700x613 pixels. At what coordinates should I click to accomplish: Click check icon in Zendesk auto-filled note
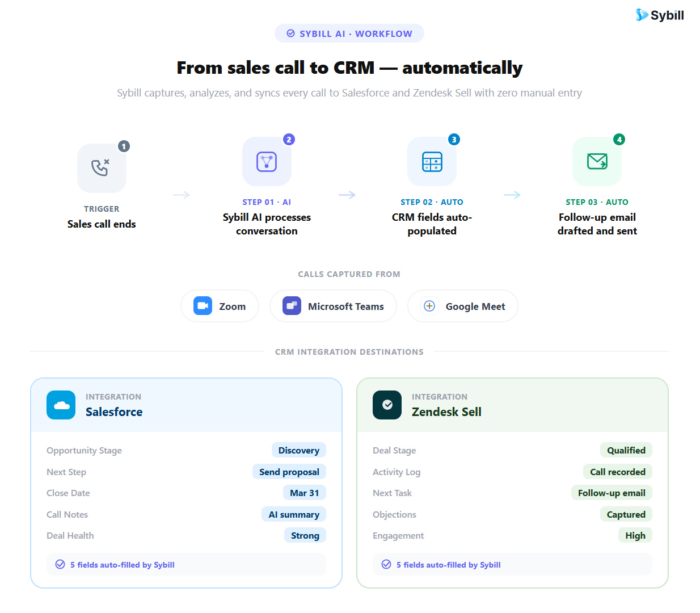pyautogui.click(x=386, y=564)
